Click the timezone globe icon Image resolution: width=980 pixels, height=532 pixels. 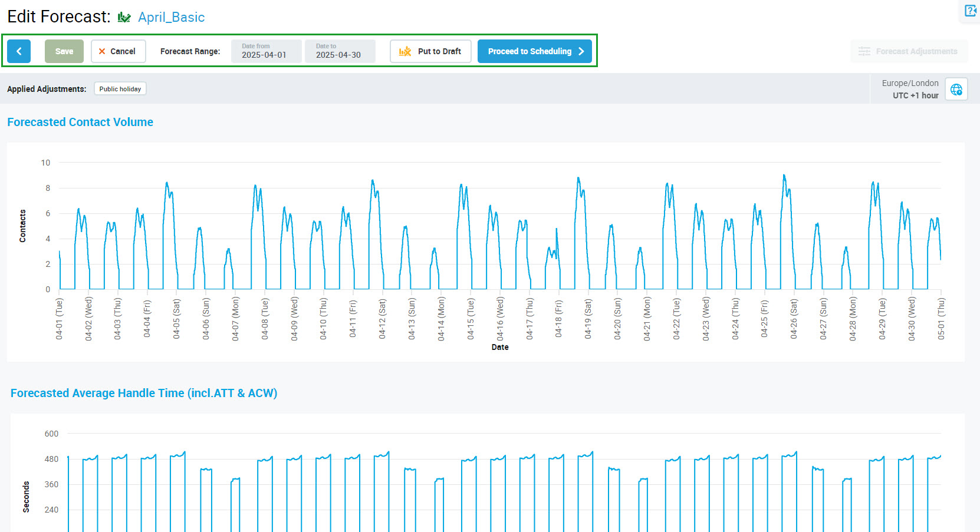[x=956, y=90]
